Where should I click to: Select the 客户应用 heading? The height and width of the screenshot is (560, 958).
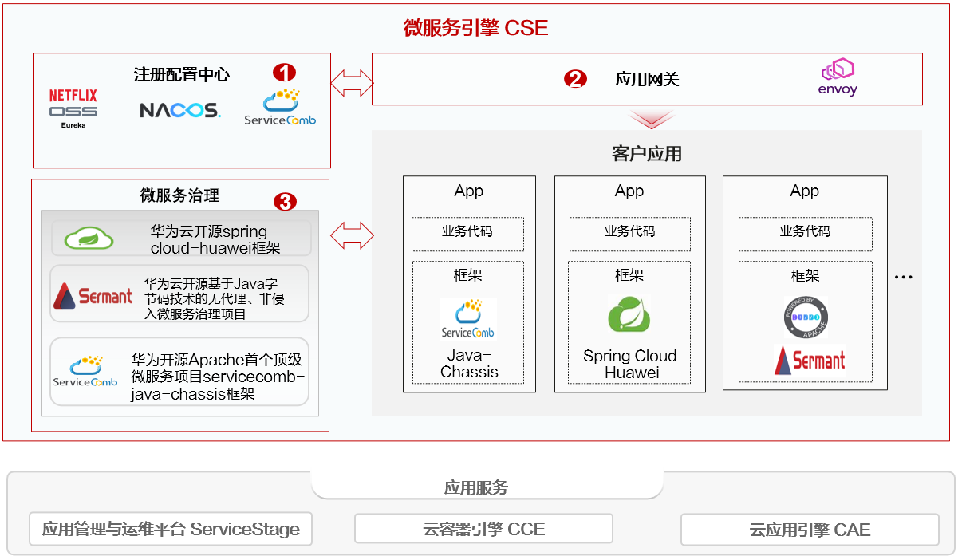click(x=647, y=154)
